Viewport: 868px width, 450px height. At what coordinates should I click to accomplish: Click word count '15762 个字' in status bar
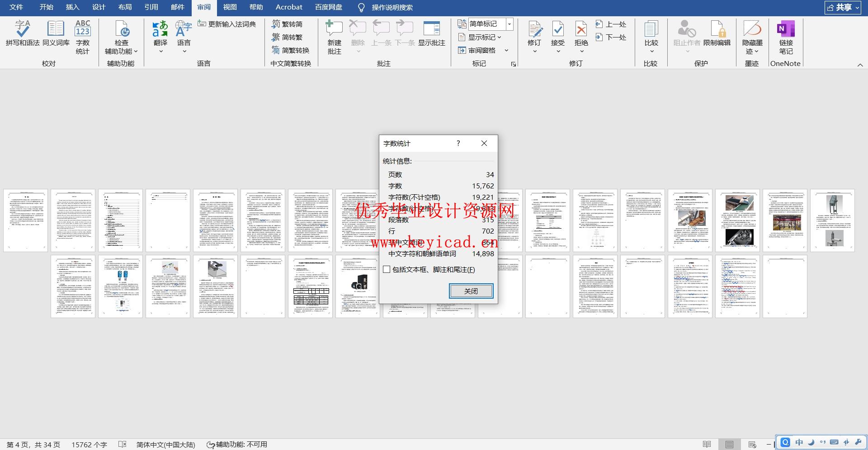click(89, 445)
